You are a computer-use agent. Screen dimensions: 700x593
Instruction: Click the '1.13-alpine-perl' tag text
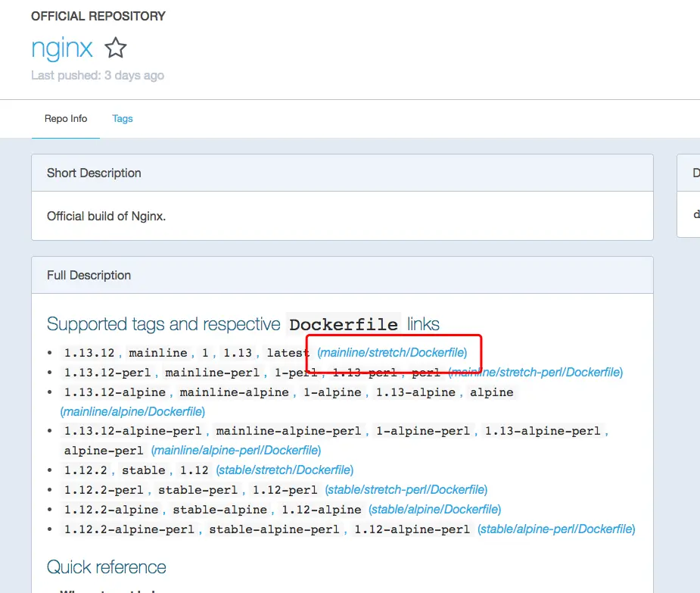pyautogui.click(x=543, y=431)
